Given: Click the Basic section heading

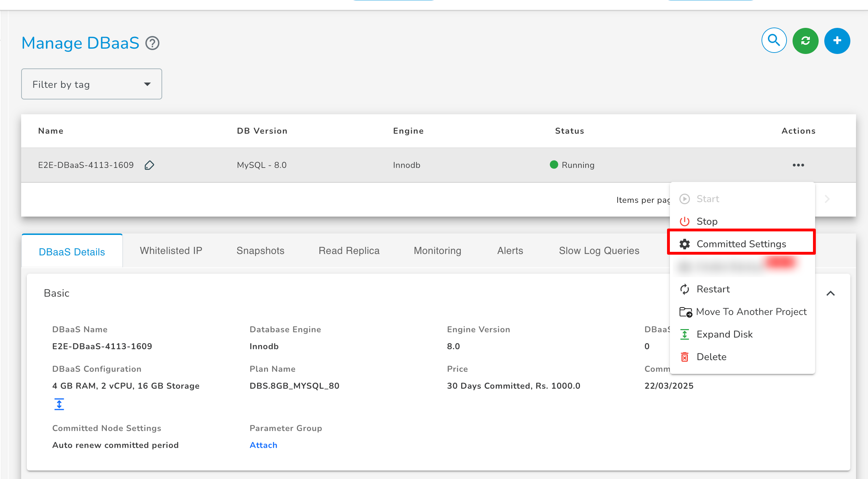Looking at the screenshot, I should point(56,293).
